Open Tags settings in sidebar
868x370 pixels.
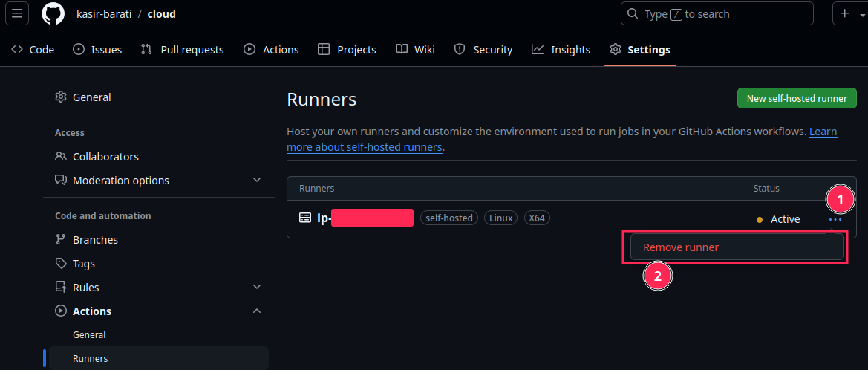coord(158,263)
